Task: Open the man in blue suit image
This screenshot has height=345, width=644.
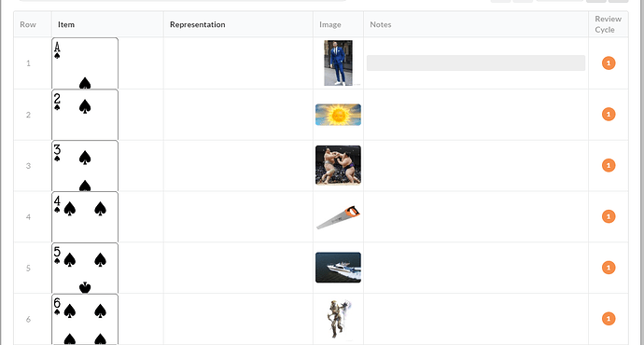Action: tap(338, 62)
